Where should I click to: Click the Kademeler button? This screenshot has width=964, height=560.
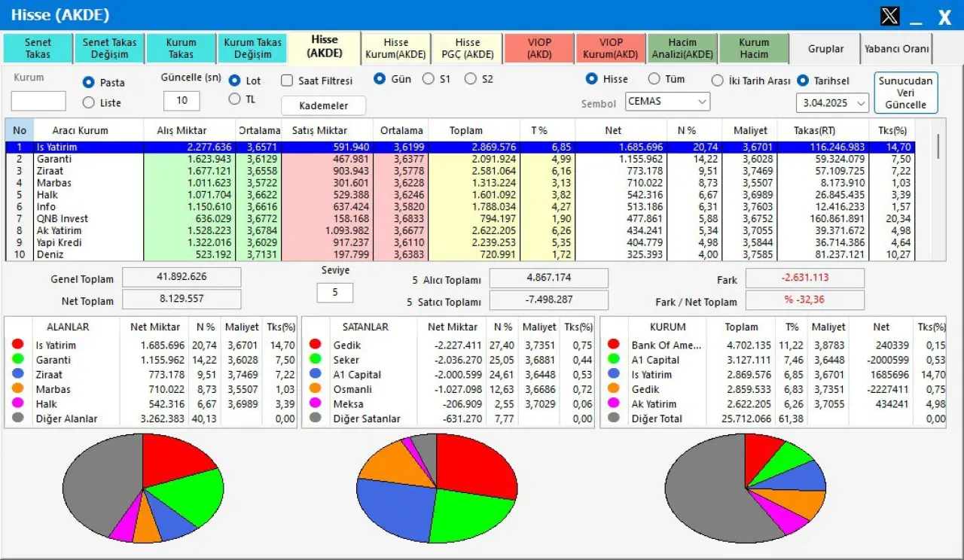(x=323, y=105)
